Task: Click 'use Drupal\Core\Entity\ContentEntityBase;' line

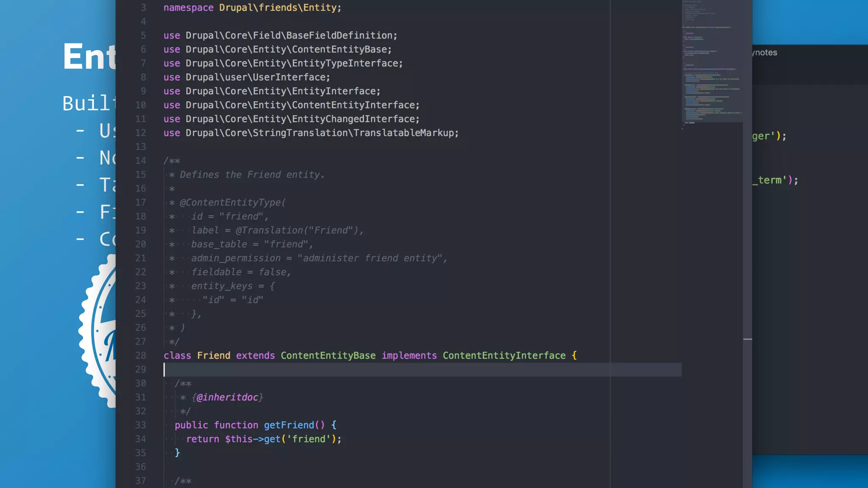Action: click(278, 50)
